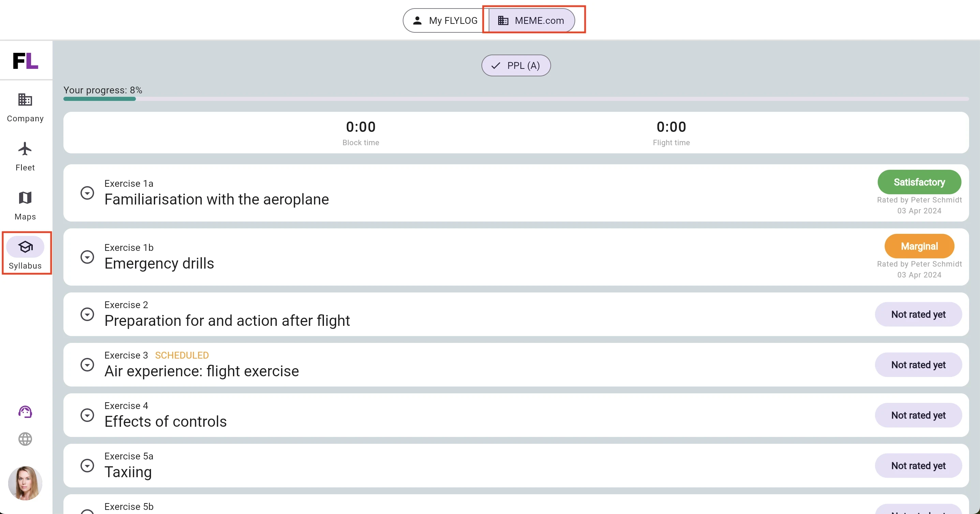Screen dimensions: 980x514
Task: Open the support headset icon
Action: point(25,412)
